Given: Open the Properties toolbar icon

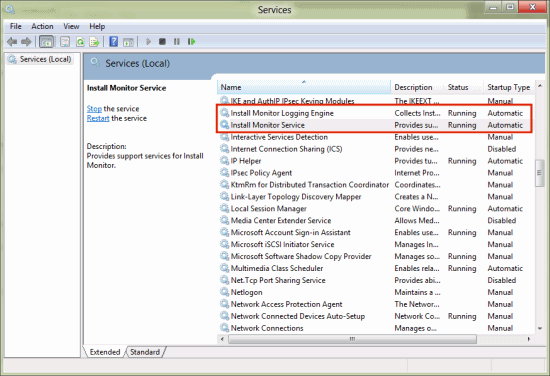Looking at the screenshot, I should [65, 42].
